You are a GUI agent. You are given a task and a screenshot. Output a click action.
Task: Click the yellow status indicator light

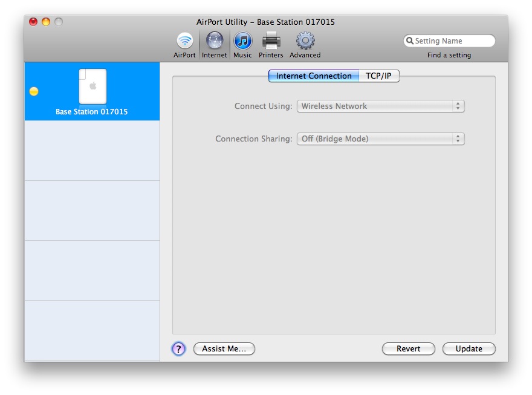[34, 91]
